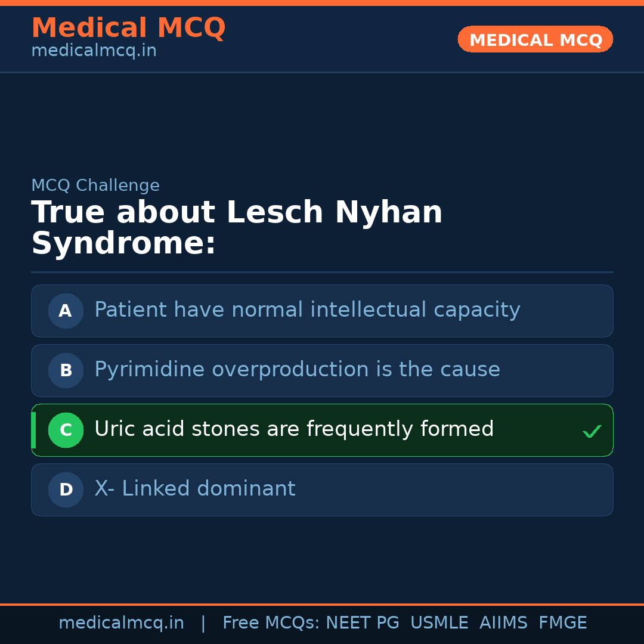The height and width of the screenshot is (644, 644).
Task: Select answer 'Patient have normal intellectual capacity'
Action: coord(307,310)
